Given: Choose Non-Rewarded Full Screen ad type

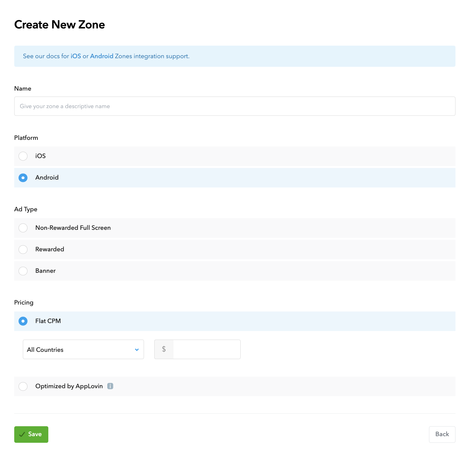Looking at the screenshot, I should [x=23, y=228].
